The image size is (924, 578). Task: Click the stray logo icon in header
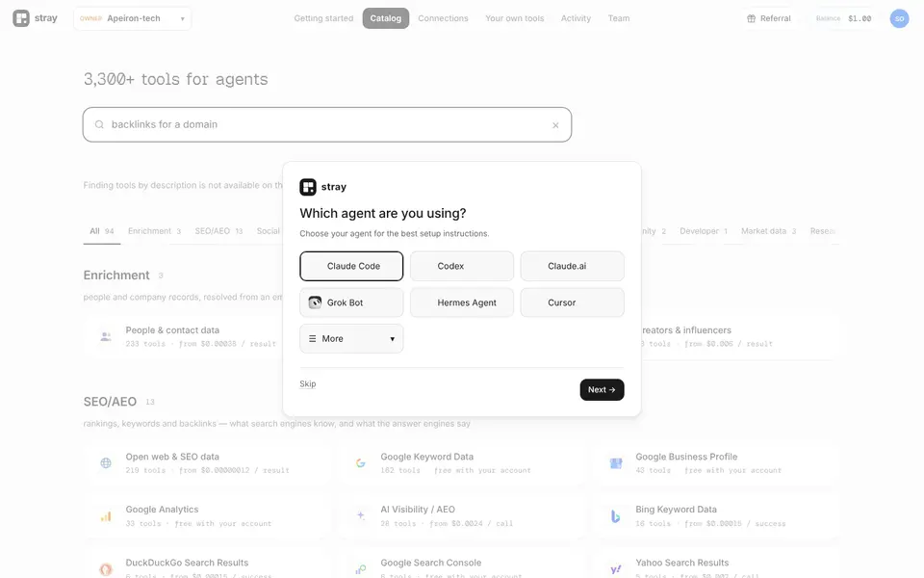(21, 18)
